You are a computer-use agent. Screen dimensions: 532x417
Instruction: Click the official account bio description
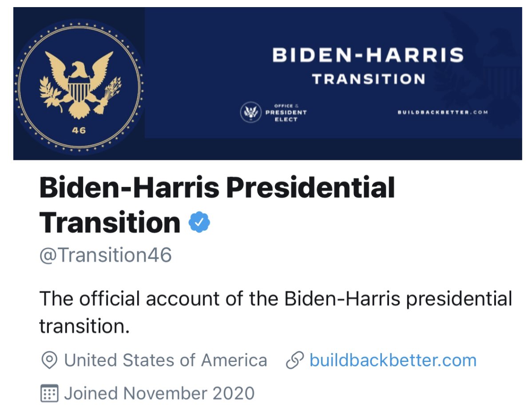[275, 312]
